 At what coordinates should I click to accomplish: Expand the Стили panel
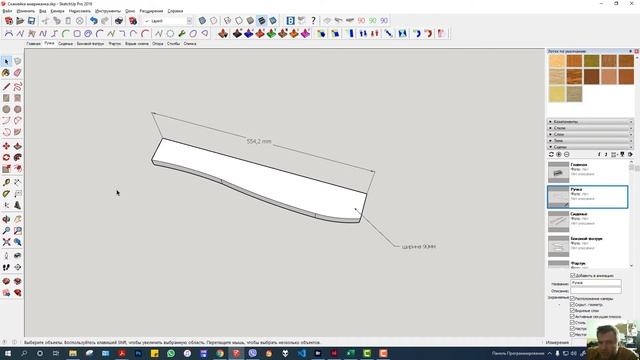tap(590, 128)
